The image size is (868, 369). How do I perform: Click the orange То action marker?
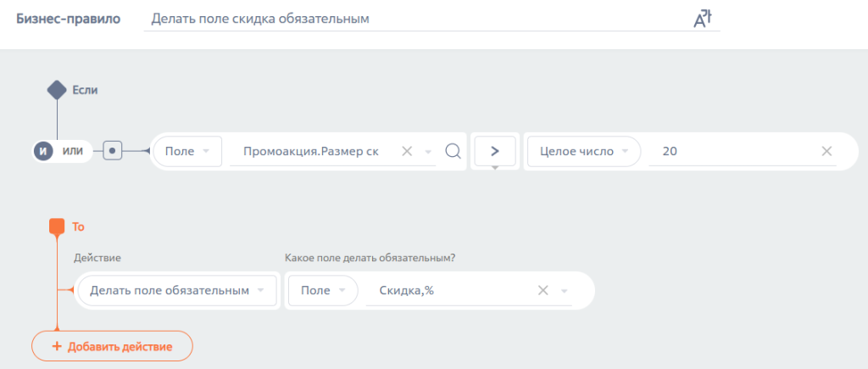pyautogui.click(x=57, y=226)
